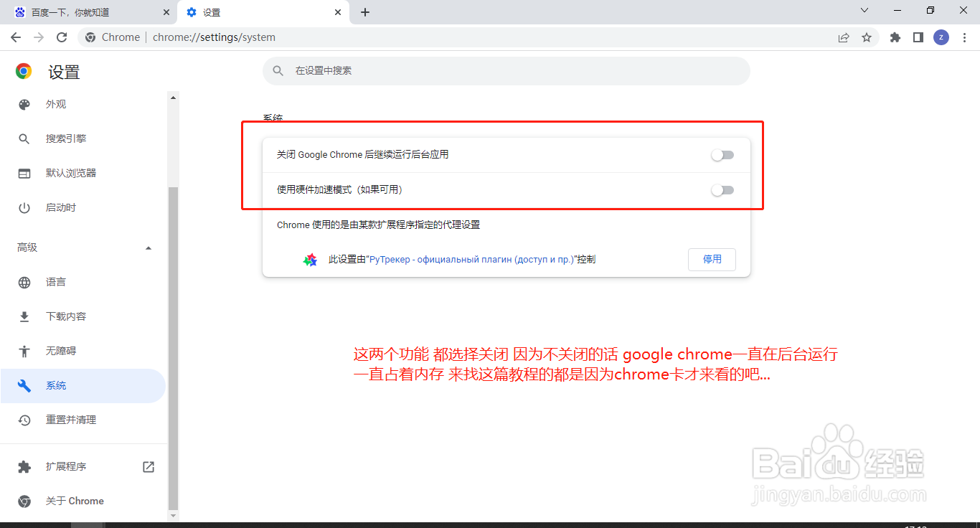980x528 pixels.
Task: Click the address bar URL
Action: [214, 37]
